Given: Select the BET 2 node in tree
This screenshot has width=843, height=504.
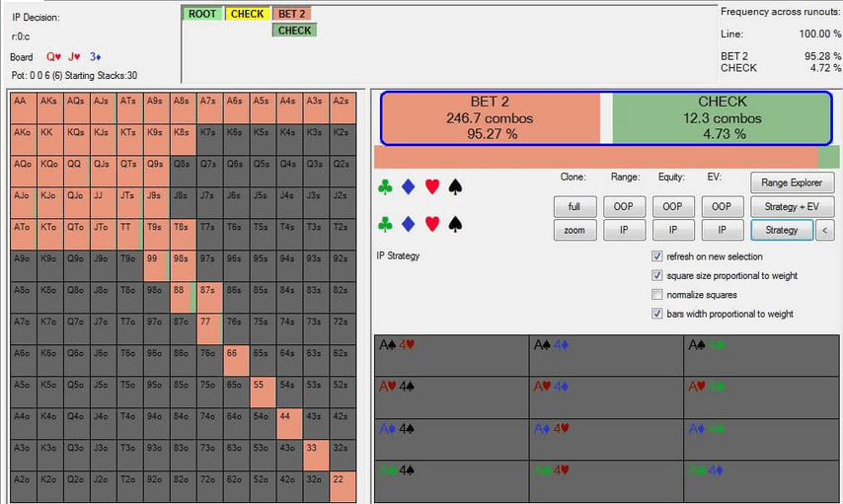Looking at the screenshot, I should coord(292,14).
